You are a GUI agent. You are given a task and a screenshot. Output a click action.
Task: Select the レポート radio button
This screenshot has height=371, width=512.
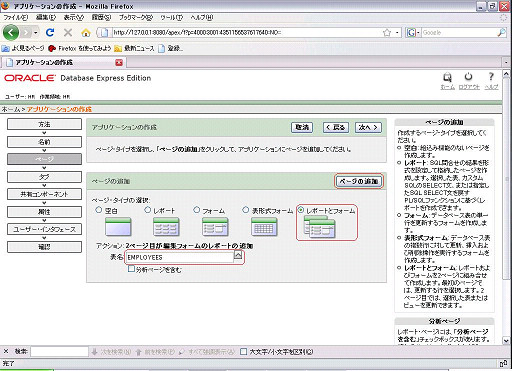point(148,210)
